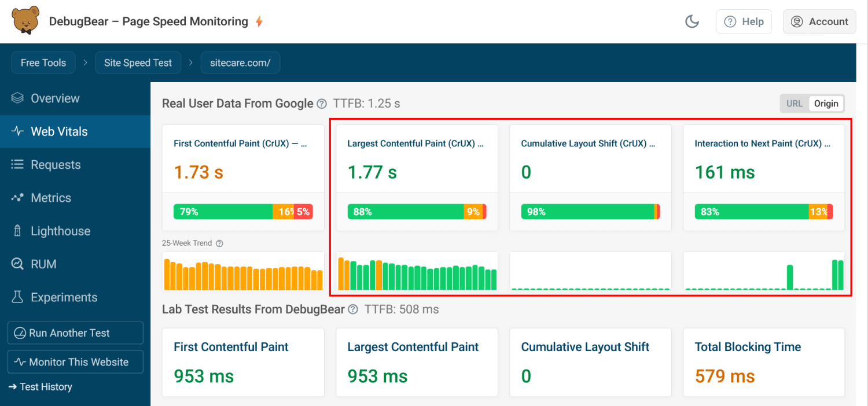The image size is (868, 406).
Task: Click the lightning bolt icon beside title
Action: point(259,22)
